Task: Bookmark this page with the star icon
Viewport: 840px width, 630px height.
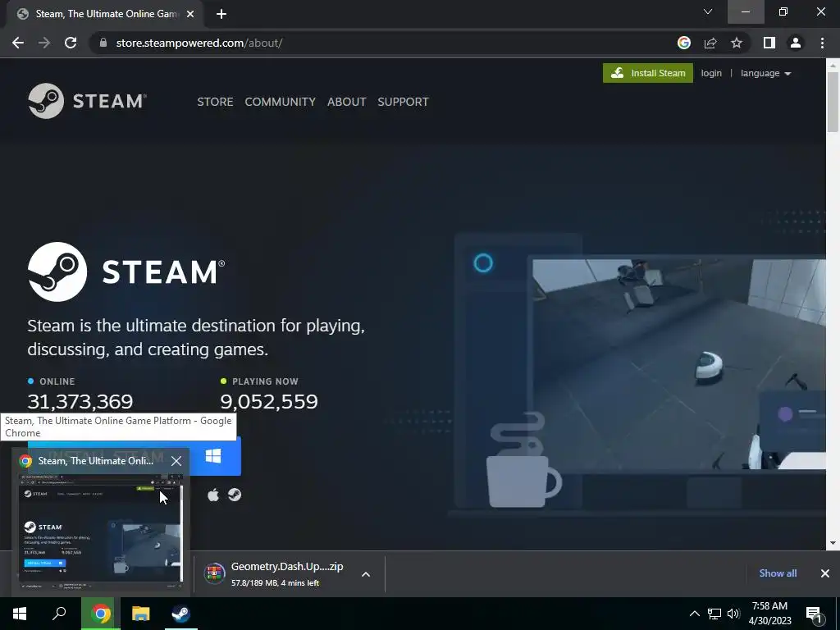Action: (737, 43)
